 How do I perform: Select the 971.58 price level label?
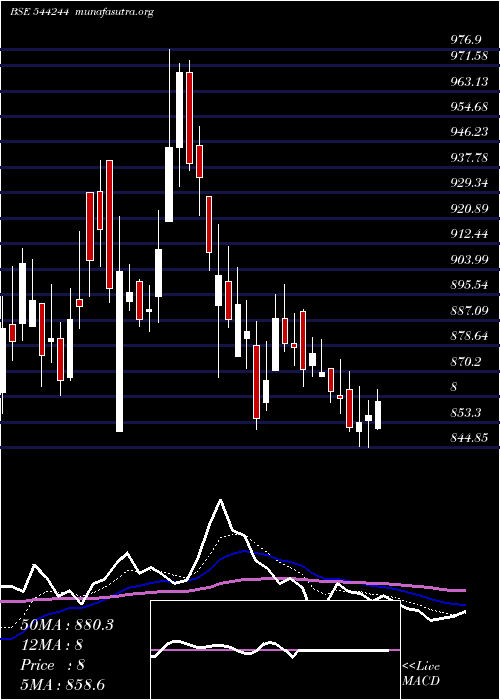469,56
